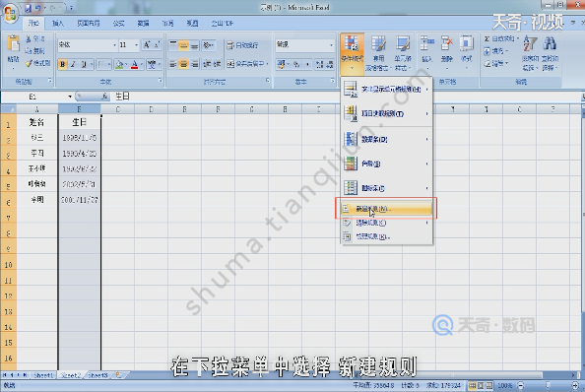Click the Increase Indent icon
Viewport: 585px width, 392px height.
[217, 64]
